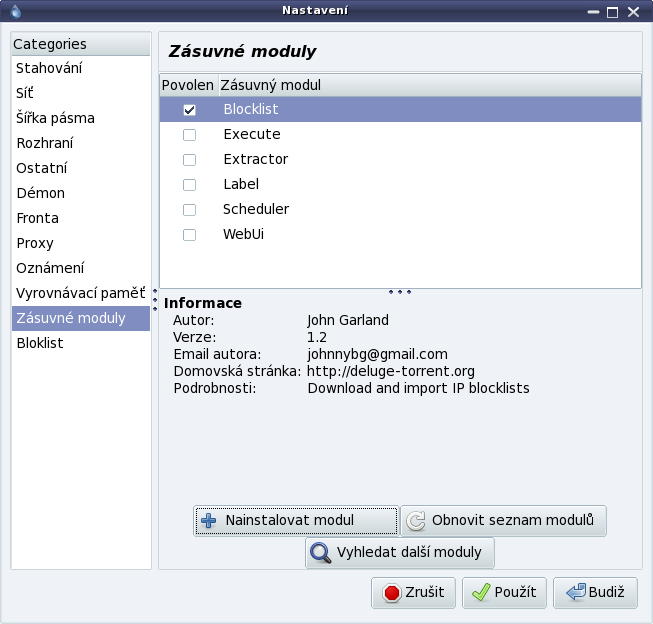Image resolution: width=653 pixels, height=624 pixels.
Task: Tick the WebUi plugin checkbox
Action: (x=189, y=235)
